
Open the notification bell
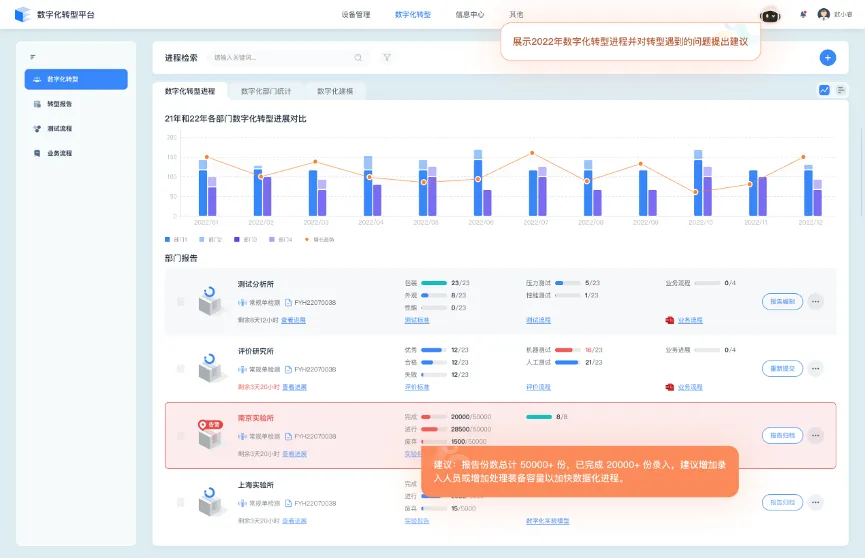tap(803, 14)
